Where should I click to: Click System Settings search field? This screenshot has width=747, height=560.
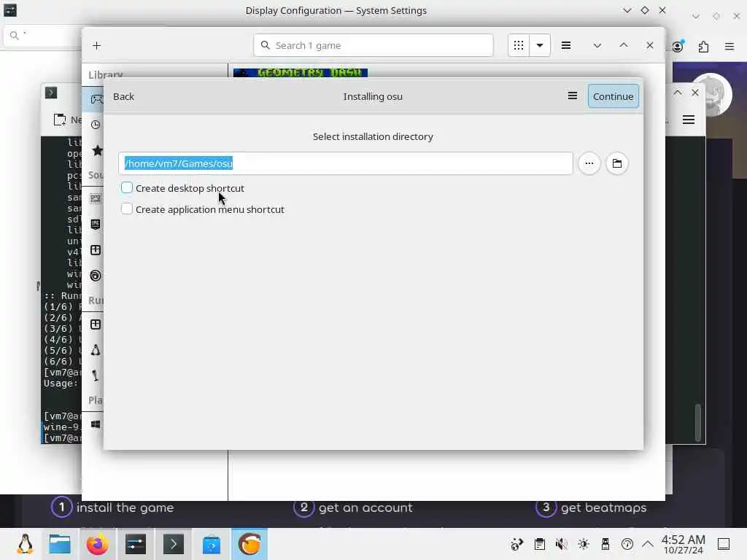click(x=44, y=35)
